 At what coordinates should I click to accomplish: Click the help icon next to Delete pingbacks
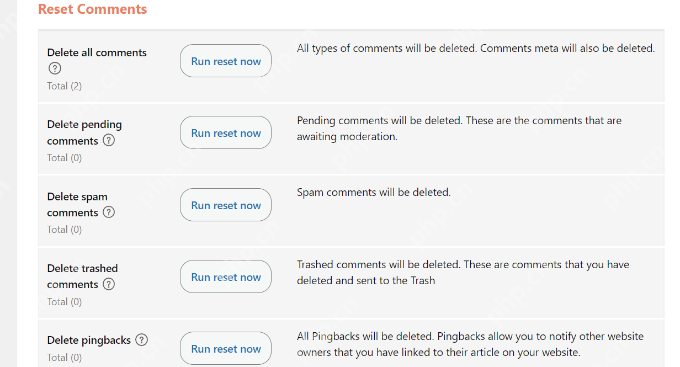(141, 340)
